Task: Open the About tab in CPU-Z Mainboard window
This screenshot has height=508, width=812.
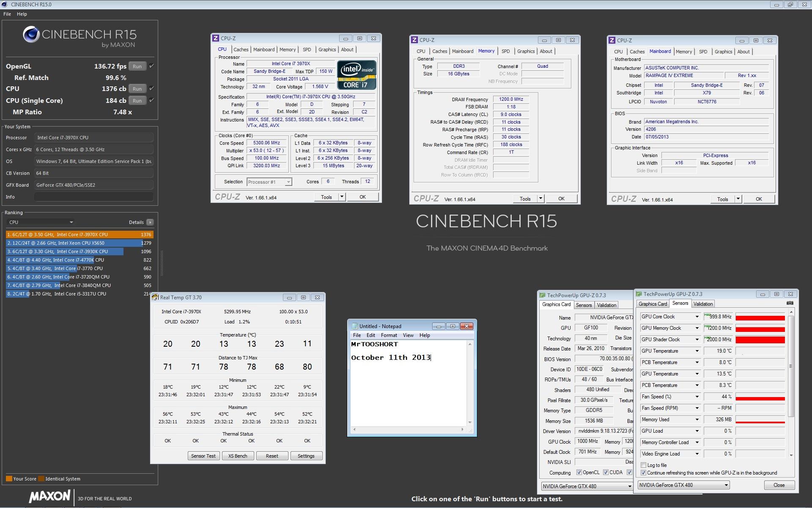Action: coord(743,52)
